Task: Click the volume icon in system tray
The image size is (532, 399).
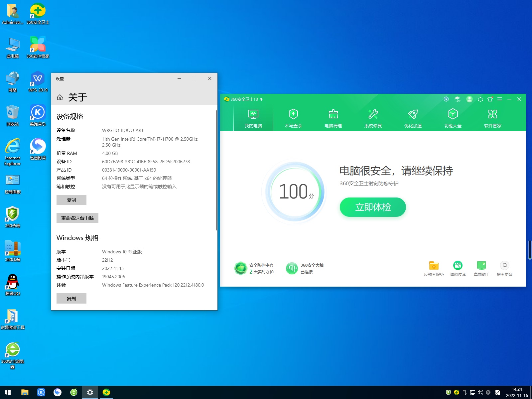Action: tap(480, 392)
